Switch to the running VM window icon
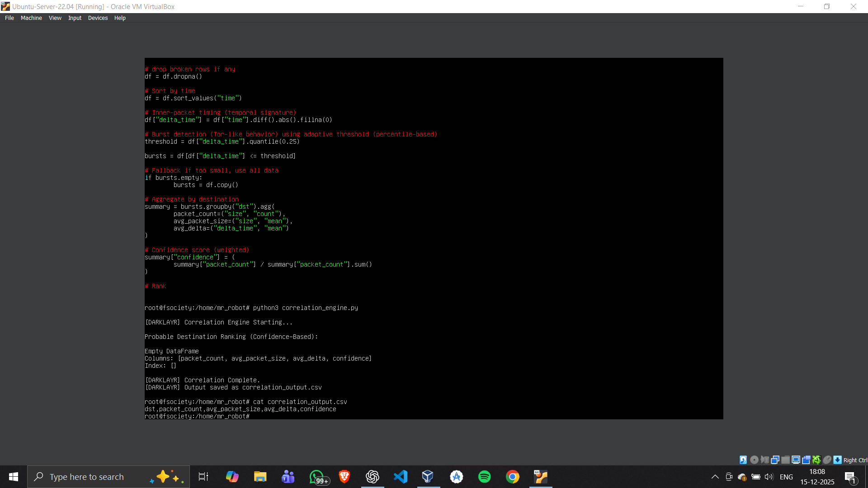The width and height of the screenshot is (868, 488). 541,477
